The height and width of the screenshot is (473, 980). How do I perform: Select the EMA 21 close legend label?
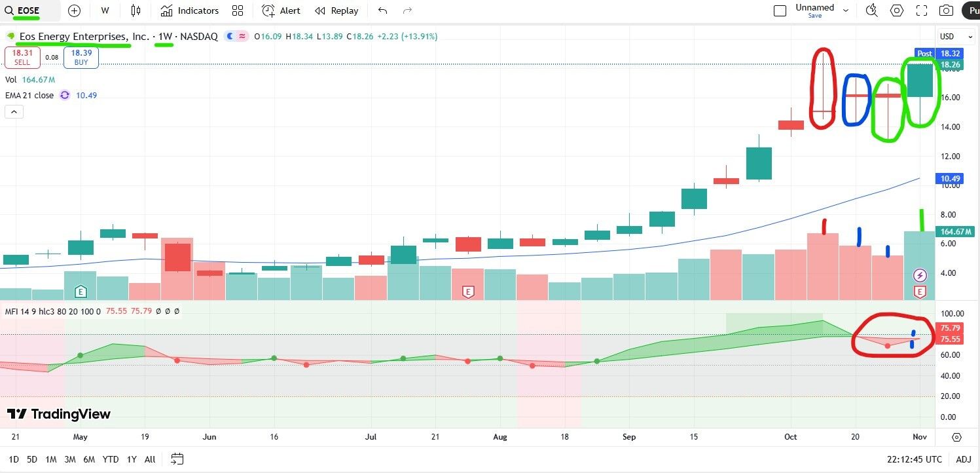29,95
